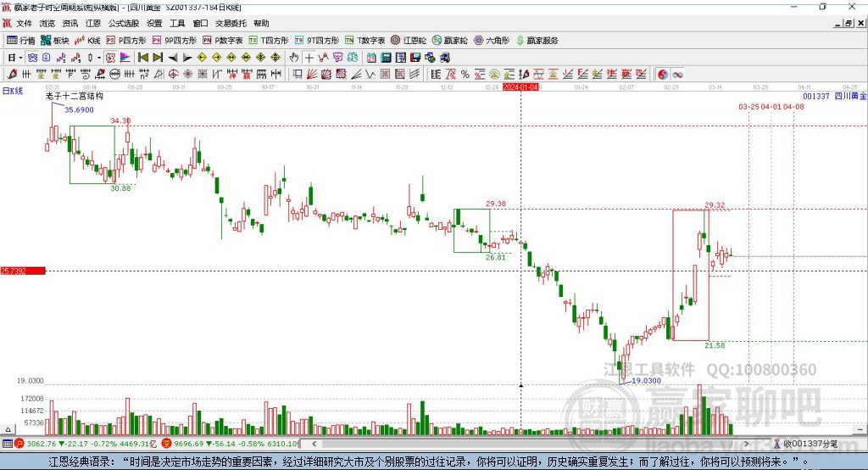Screen dimensions: 868x470
Task: Open the 江恩轮 Gann wheel
Action: [409, 41]
